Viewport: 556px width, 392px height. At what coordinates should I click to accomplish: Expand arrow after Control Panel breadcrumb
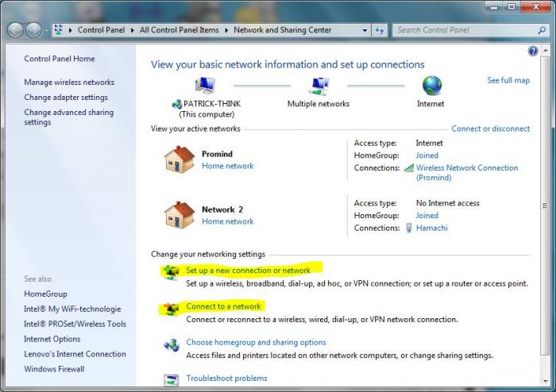(x=133, y=30)
